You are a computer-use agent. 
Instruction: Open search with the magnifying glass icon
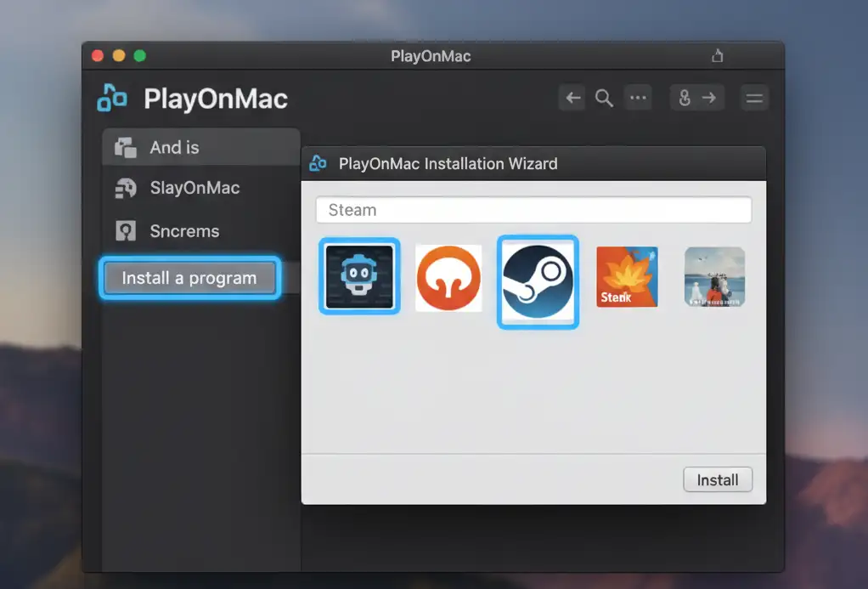click(x=604, y=97)
